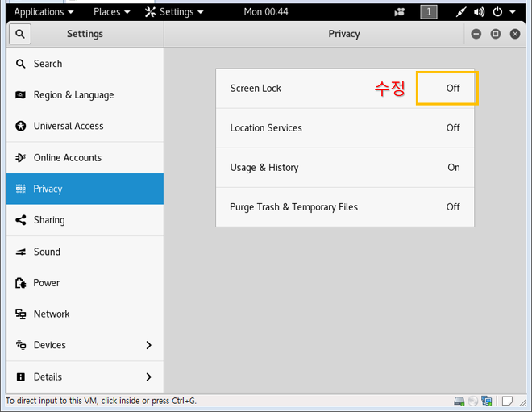This screenshot has height=412, width=532.
Task: Open Region & Language settings
Action: tap(85, 94)
